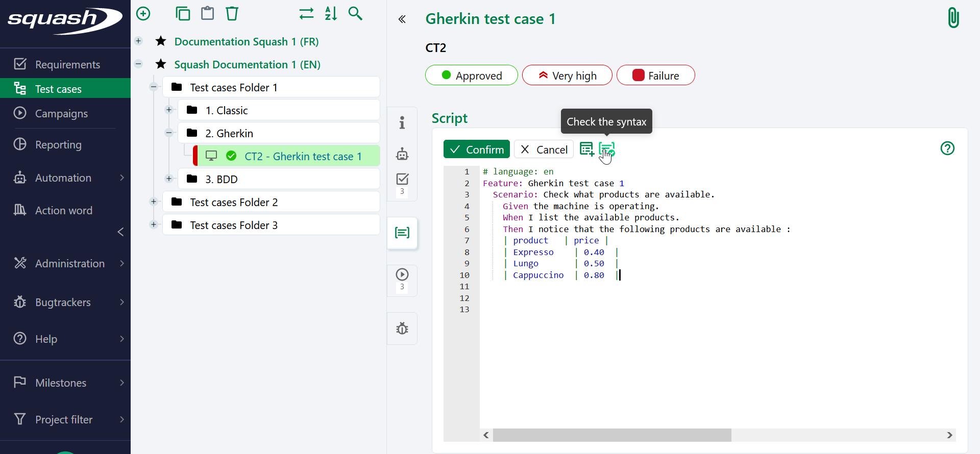Click the add new item plus icon
Image resolution: width=980 pixels, height=454 pixels.
pos(143,14)
